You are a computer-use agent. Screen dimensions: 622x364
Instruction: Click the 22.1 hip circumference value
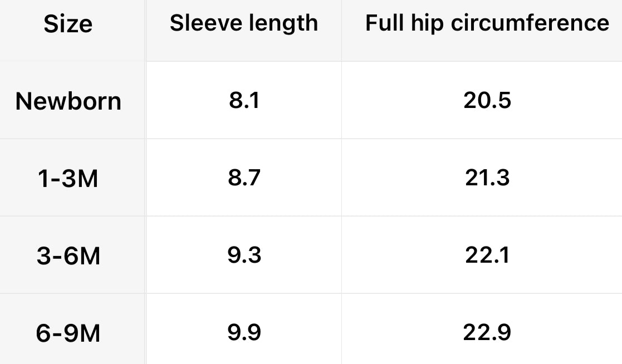(x=487, y=255)
